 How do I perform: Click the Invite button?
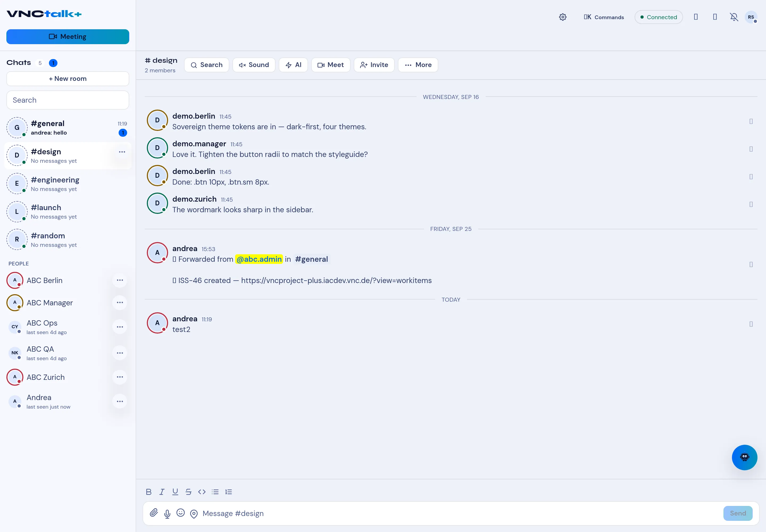click(x=374, y=65)
